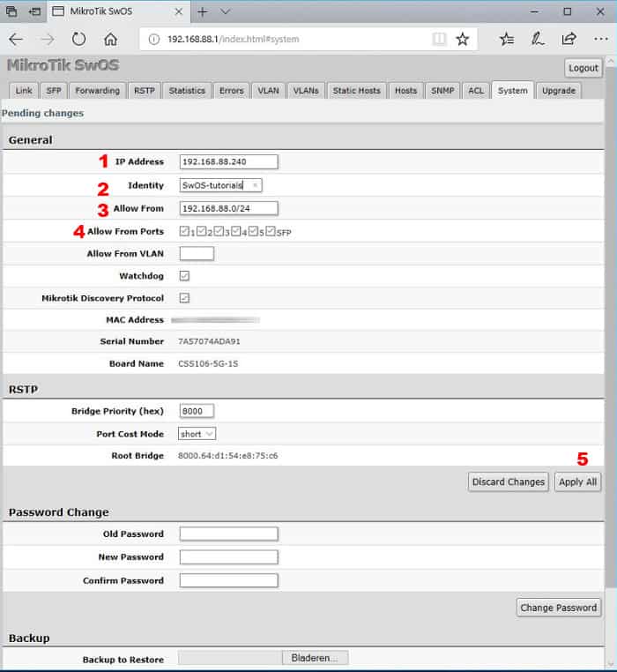Click the Bridge Priority (hex) field
This screenshot has height=672, width=617.
(197, 411)
